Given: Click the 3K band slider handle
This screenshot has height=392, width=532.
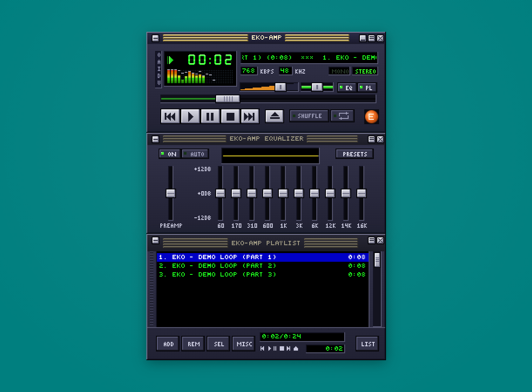Looking at the screenshot, I should coord(299,193).
